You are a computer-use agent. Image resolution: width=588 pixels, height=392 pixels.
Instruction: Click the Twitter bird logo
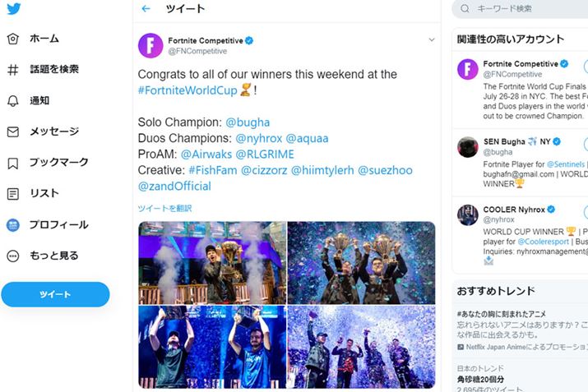tap(13, 10)
